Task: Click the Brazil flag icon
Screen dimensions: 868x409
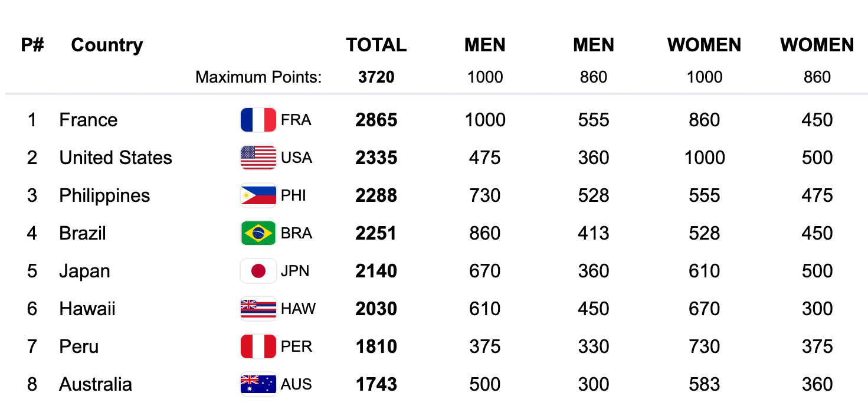Action: [258, 234]
